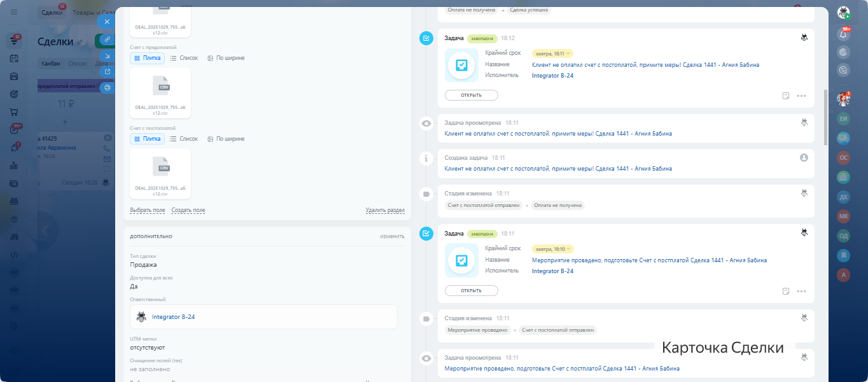Open the Сделки tab in top menu
This screenshot has height=382, width=868.
pyautogui.click(x=52, y=12)
